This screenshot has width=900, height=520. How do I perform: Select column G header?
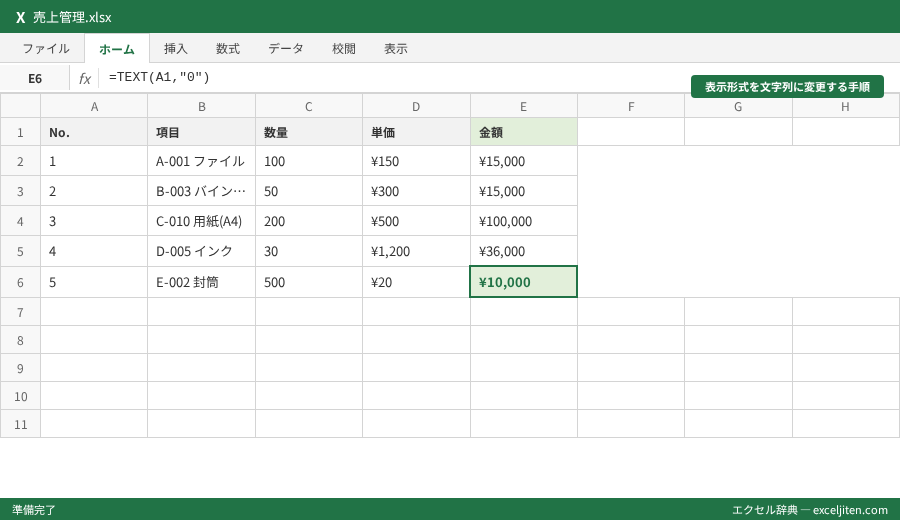[x=738, y=107]
